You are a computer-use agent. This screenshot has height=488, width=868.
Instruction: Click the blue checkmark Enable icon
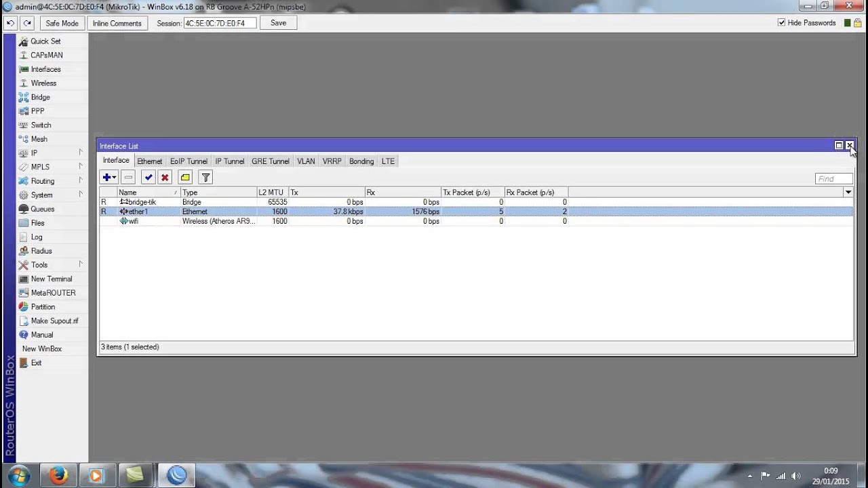tap(149, 178)
